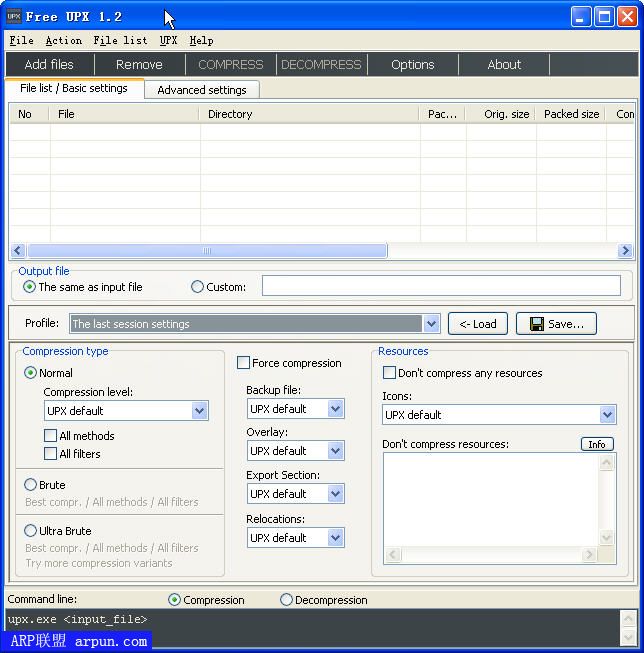Switch to File list / Basic settings tab
This screenshot has height=653, width=644.
(x=74, y=88)
